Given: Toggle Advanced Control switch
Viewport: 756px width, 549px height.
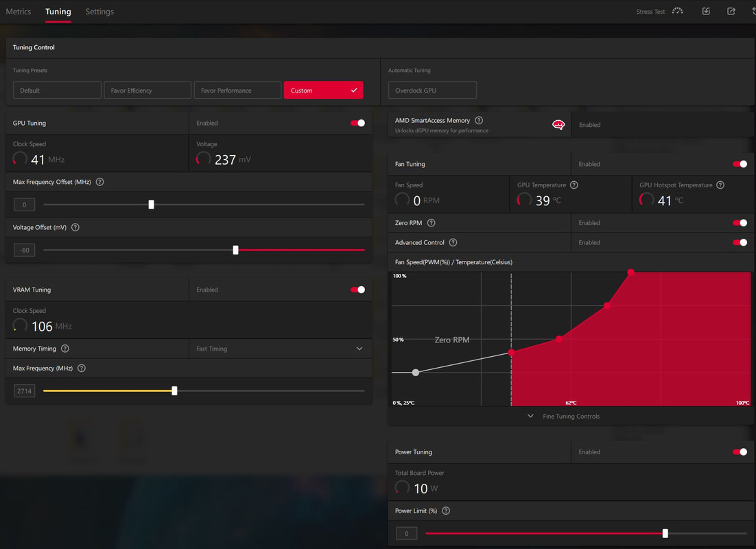Looking at the screenshot, I should 740,242.
